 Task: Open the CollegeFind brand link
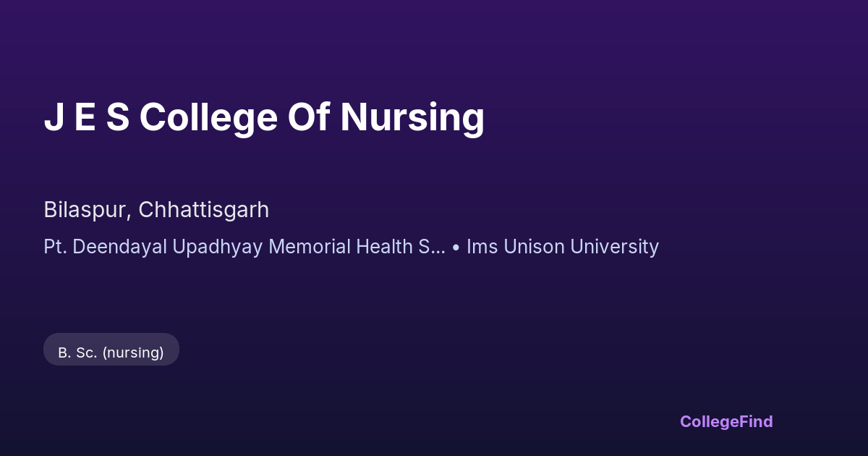[726, 421]
